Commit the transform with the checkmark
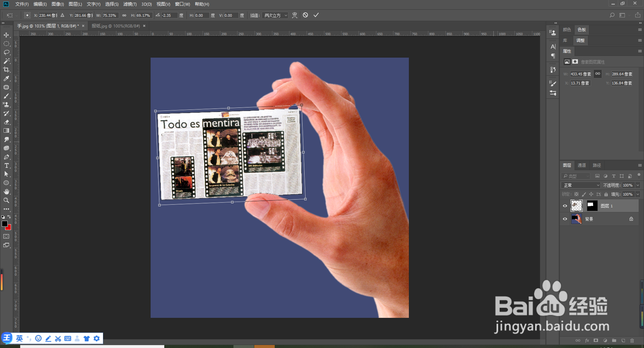Viewport: 644px width, 348px height. pos(316,15)
